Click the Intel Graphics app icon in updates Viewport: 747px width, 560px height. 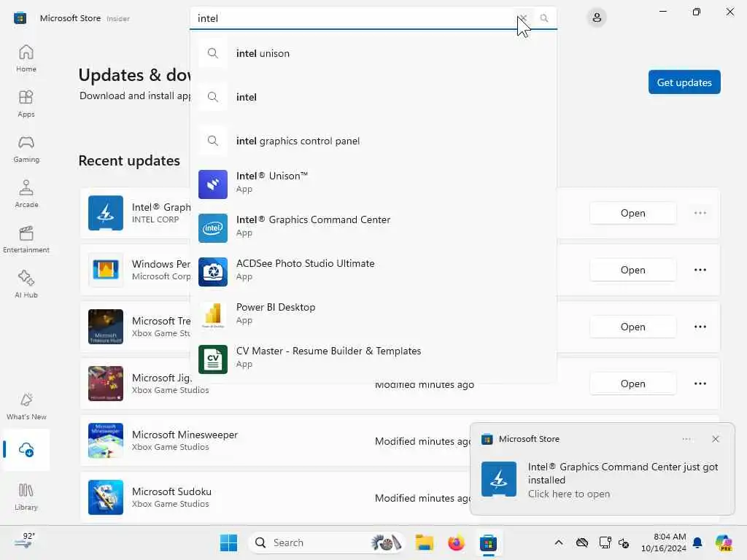106,213
